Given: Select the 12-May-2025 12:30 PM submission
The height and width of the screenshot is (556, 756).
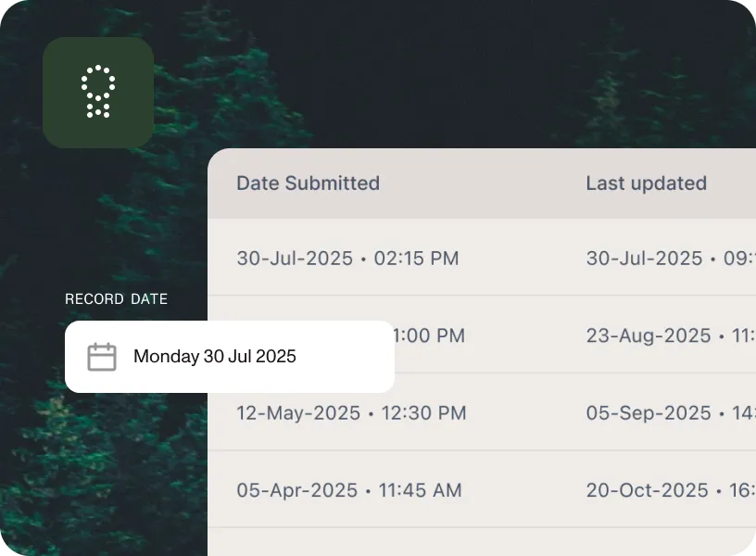Looking at the screenshot, I should 349,413.
